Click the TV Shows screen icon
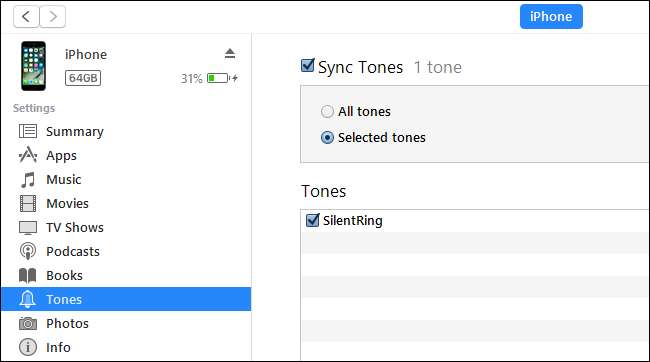 tap(28, 228)
